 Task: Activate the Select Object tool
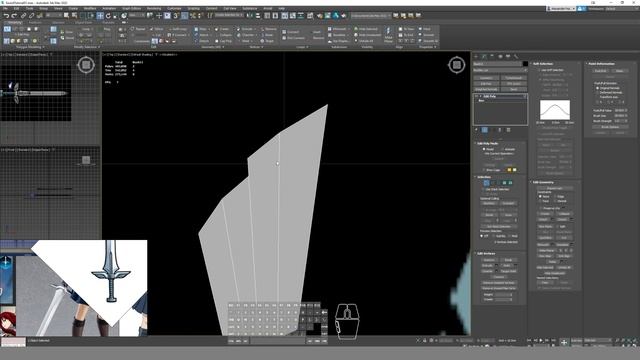tap(66, 16)
